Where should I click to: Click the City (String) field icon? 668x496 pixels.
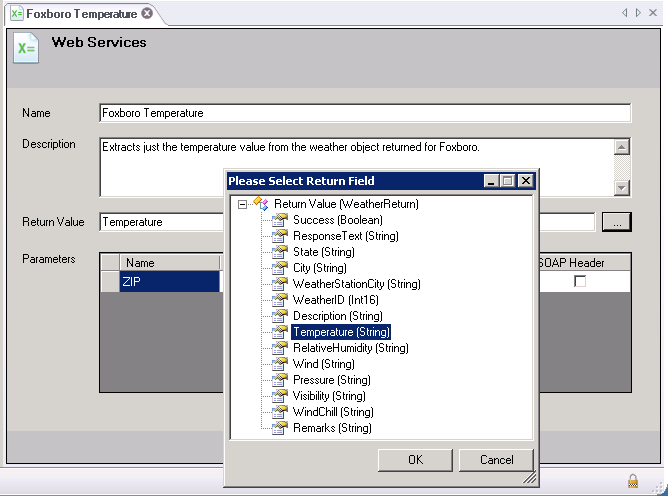click(x=280, y=268)
